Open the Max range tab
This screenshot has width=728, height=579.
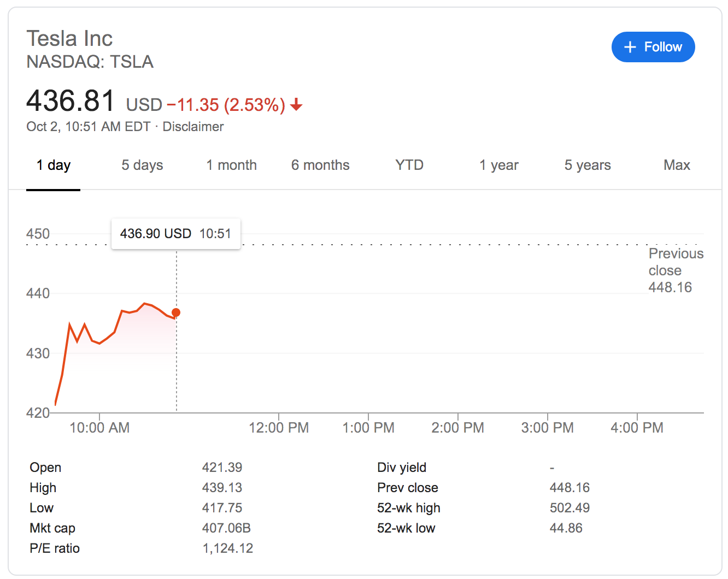[x=677, y=165]
